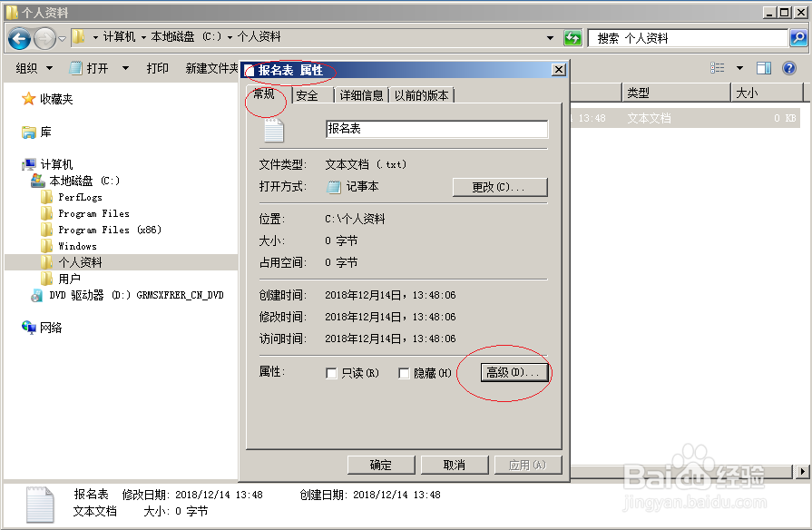Close the 报名表 属性 dialog

[x=558, y=69]
